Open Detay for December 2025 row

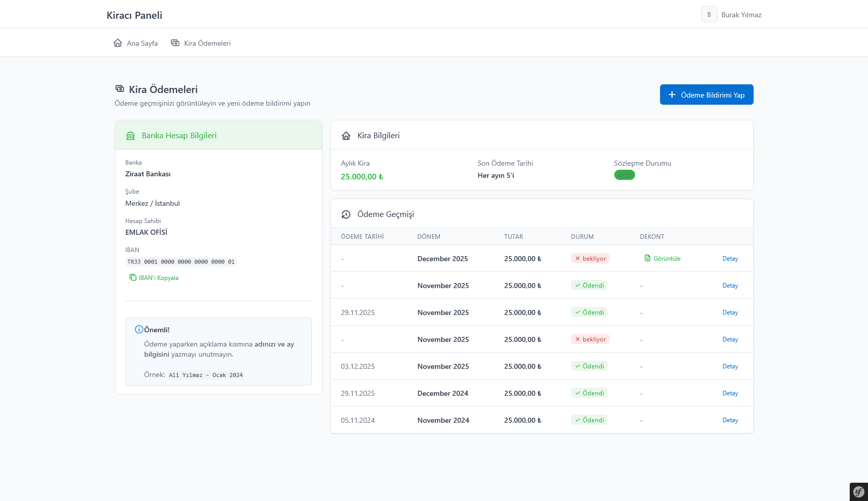click(730, 259)
